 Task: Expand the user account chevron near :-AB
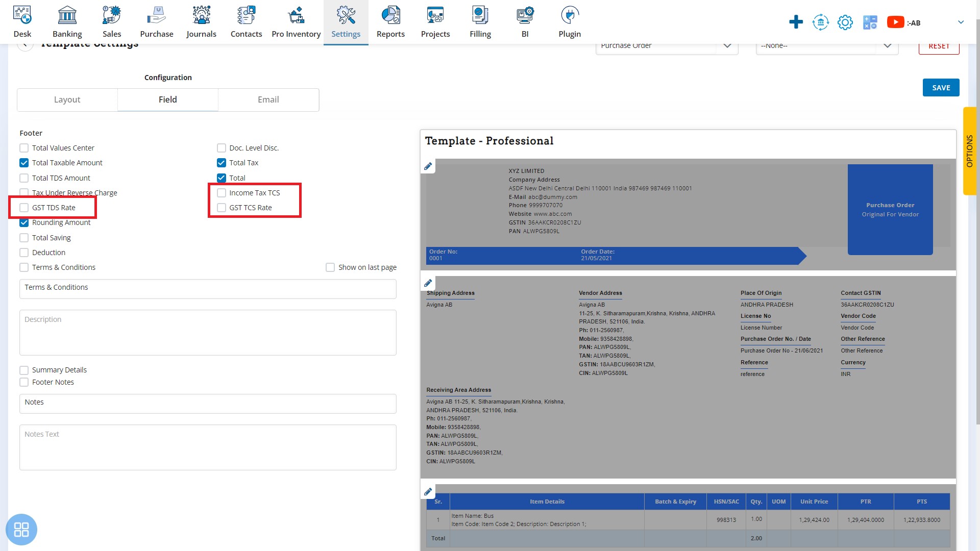(x=961, y=22)
